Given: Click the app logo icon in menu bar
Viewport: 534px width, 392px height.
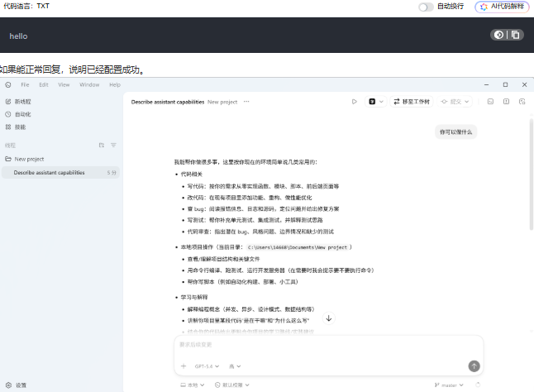Looking at the screenshot, I should (8, 85).
